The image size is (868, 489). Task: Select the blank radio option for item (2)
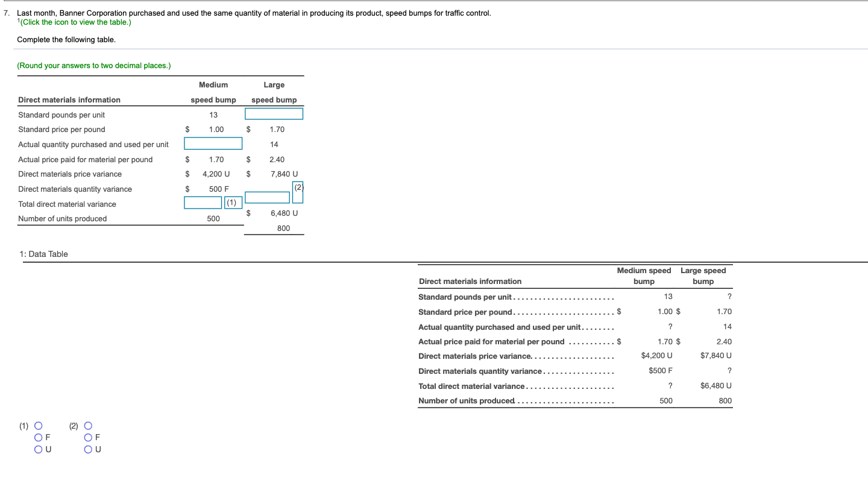pos(88,426)
